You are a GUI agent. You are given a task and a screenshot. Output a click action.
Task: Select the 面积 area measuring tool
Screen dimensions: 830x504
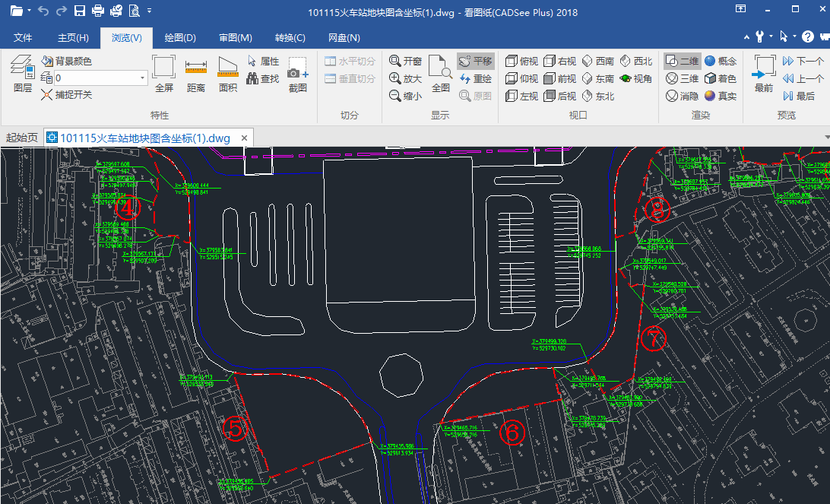tap(227, 74)
